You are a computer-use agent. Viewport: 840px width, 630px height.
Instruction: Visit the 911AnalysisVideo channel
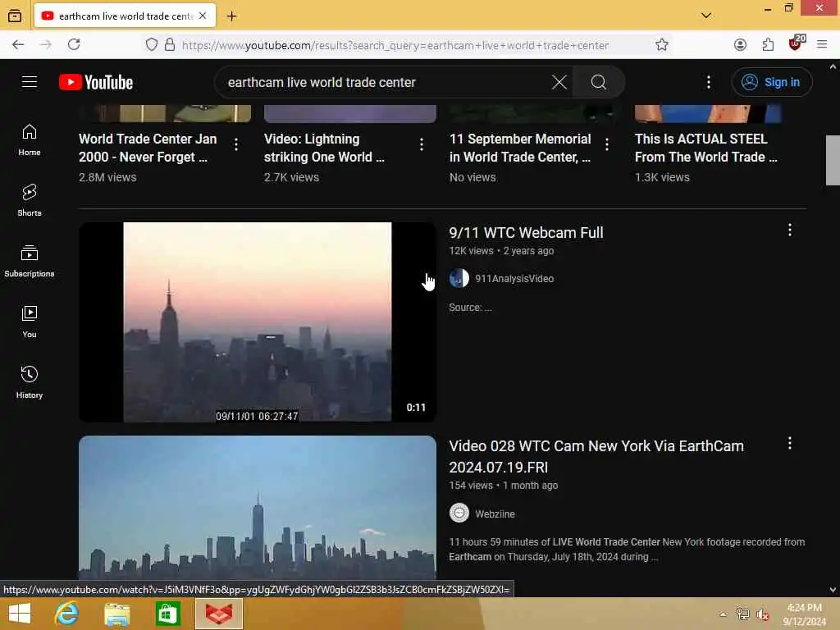pos(514,279)
